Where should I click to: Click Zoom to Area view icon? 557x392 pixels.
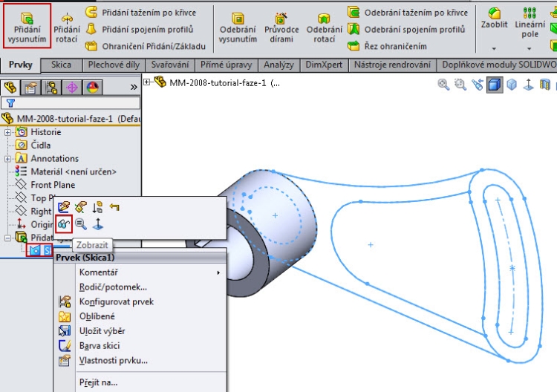pos(460,85)
